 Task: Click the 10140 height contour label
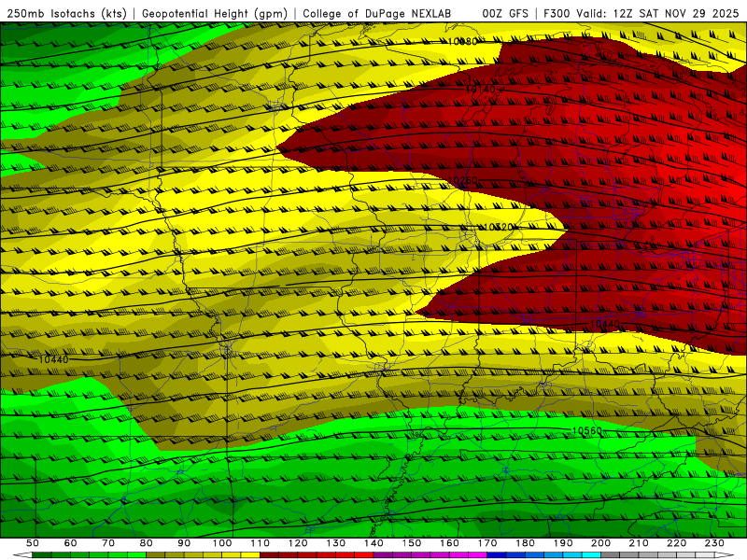click(480, 89)
